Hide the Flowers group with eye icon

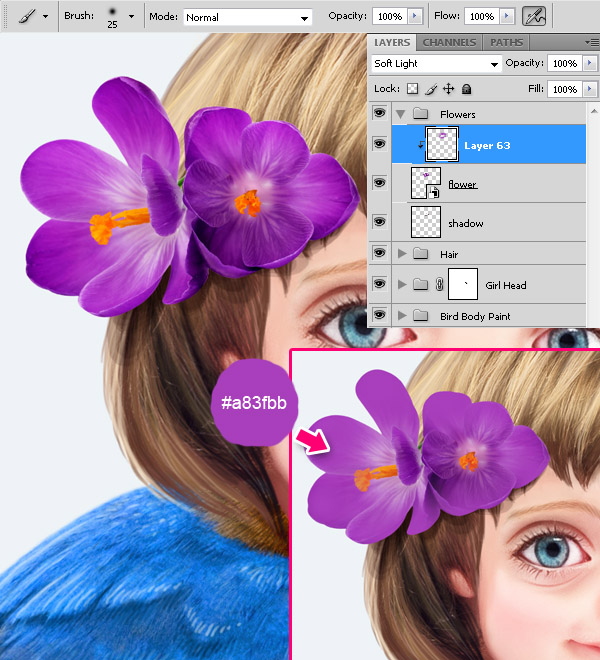pyautogui.click(x=379, y=114)
